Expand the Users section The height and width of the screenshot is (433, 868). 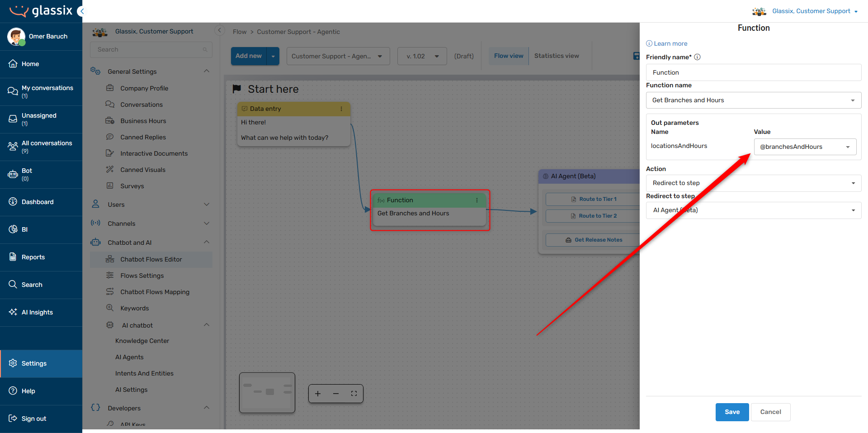207,205
